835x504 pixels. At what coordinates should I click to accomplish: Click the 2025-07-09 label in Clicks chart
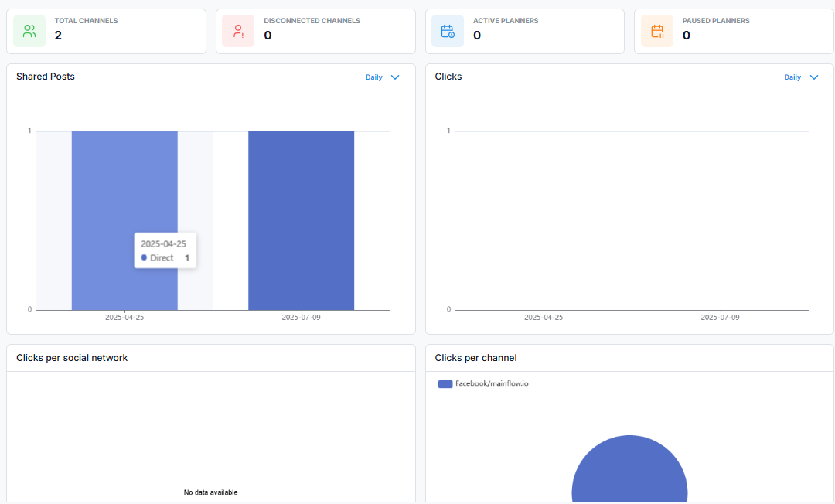pyautogui.click(x=720, y=318)
